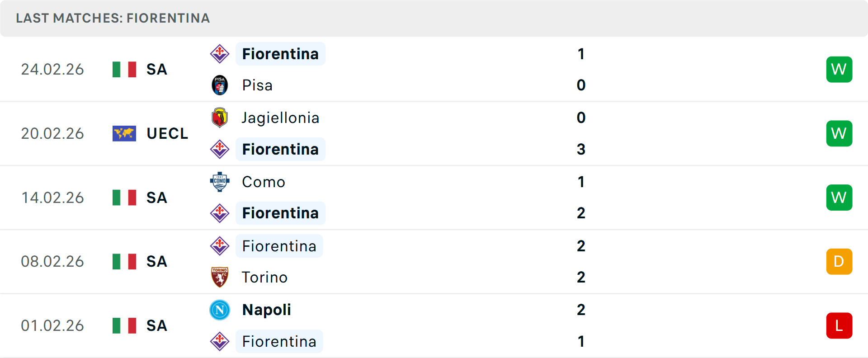The width and height of the screenshot is (868, 358).
Task: Click the Fiorentina club crest beside Pisa match
Action: point(220,54)
